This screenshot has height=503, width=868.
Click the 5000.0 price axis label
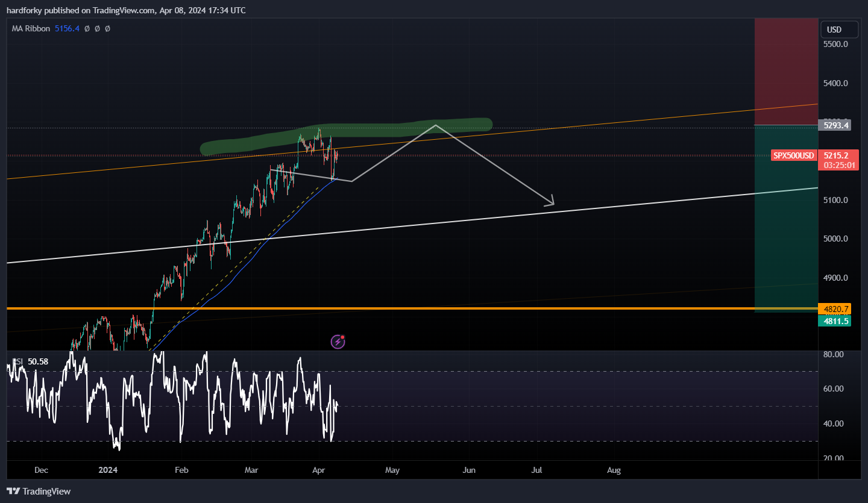(836, 239)
